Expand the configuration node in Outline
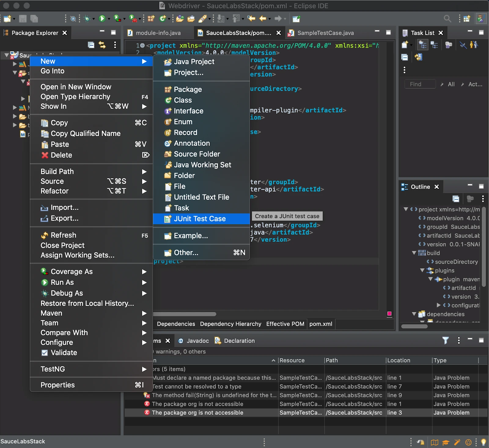The width and height of the screenshot is (489, 448). pos(439,305)
